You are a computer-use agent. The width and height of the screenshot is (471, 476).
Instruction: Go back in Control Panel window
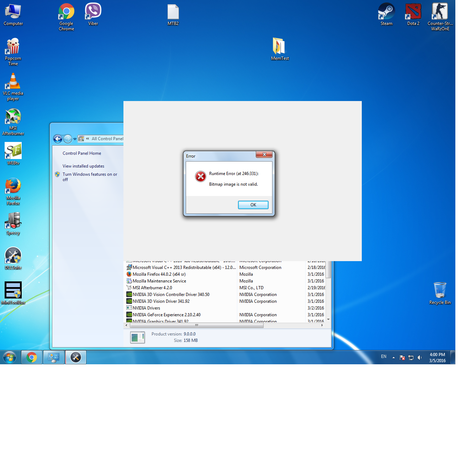click(x=58, y=139)
